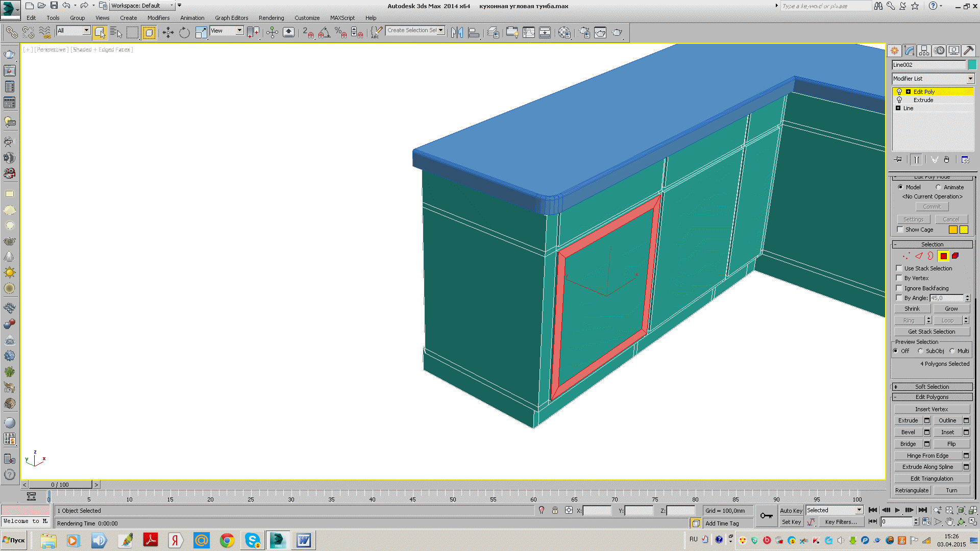Open the Modifiers menu

pos(158,18)
